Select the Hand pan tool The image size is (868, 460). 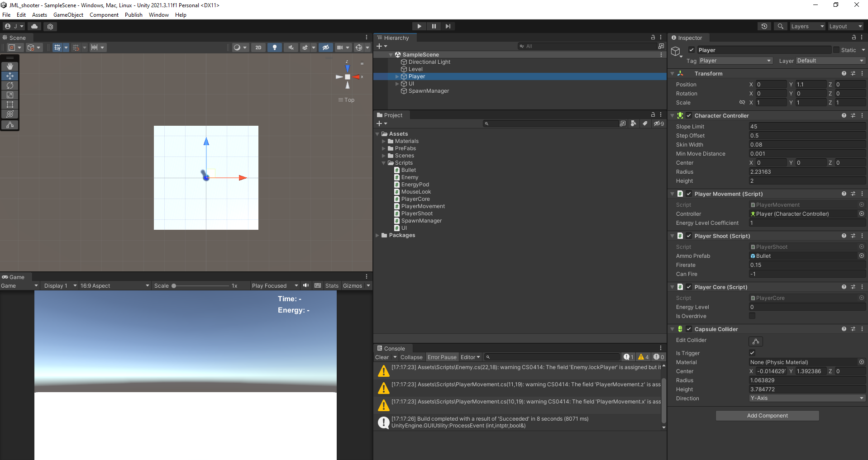10,66
